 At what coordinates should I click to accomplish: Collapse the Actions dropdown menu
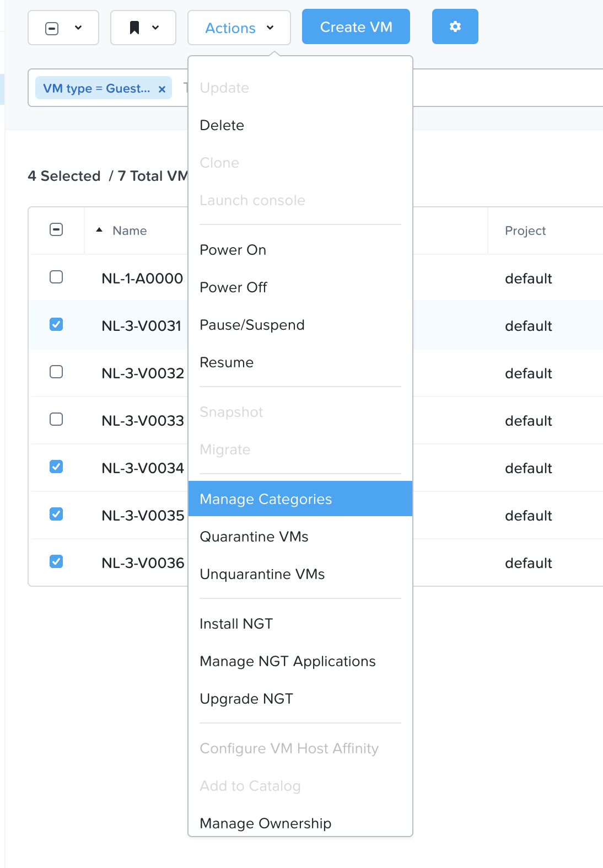pos(239,28)
